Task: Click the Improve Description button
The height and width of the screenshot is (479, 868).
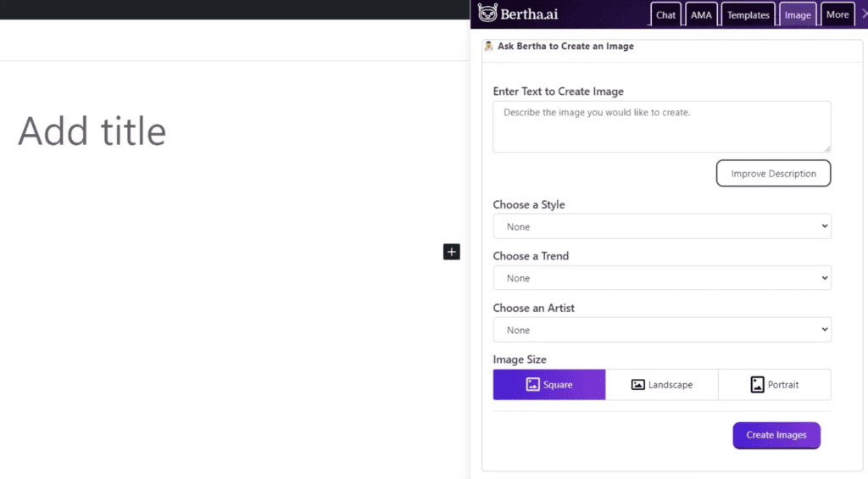Action: click(x=773, y=174)
